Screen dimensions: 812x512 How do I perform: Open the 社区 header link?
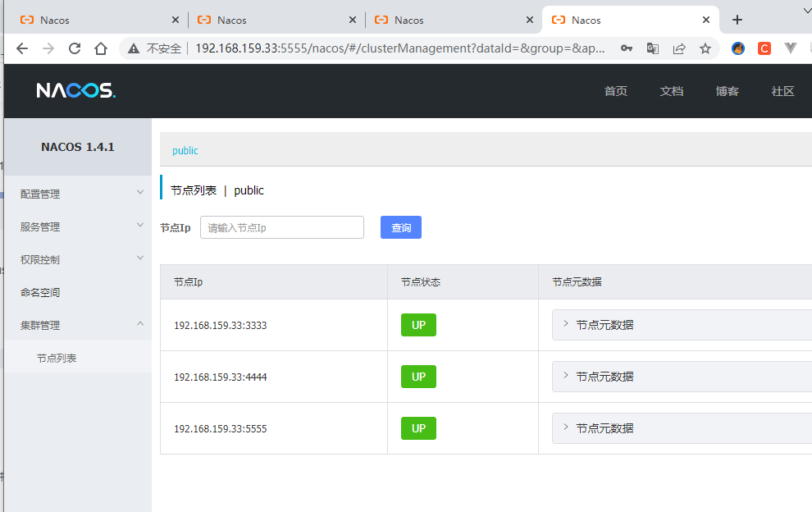782,91
